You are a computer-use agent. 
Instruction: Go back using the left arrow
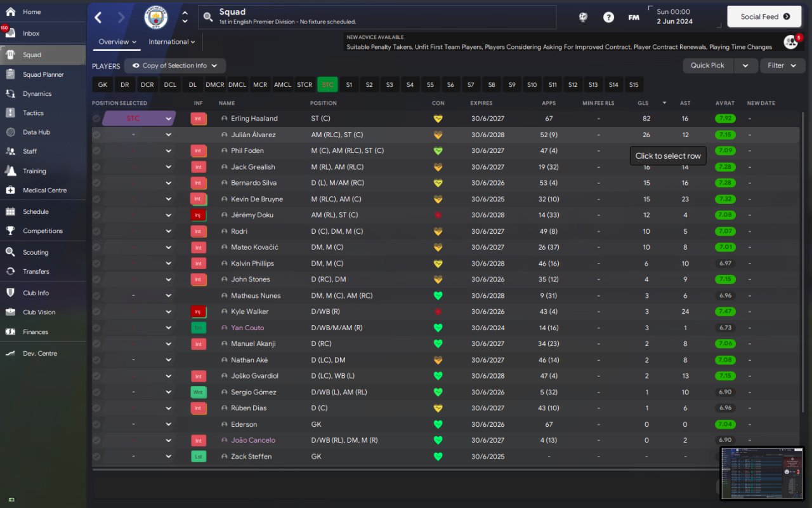pyautogui.click(x=98, y=17)
